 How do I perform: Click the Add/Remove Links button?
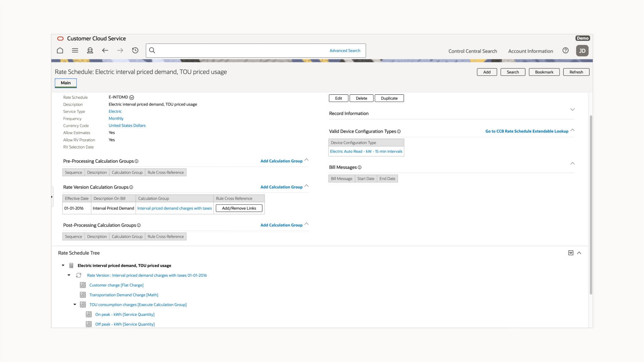(239, 208)
